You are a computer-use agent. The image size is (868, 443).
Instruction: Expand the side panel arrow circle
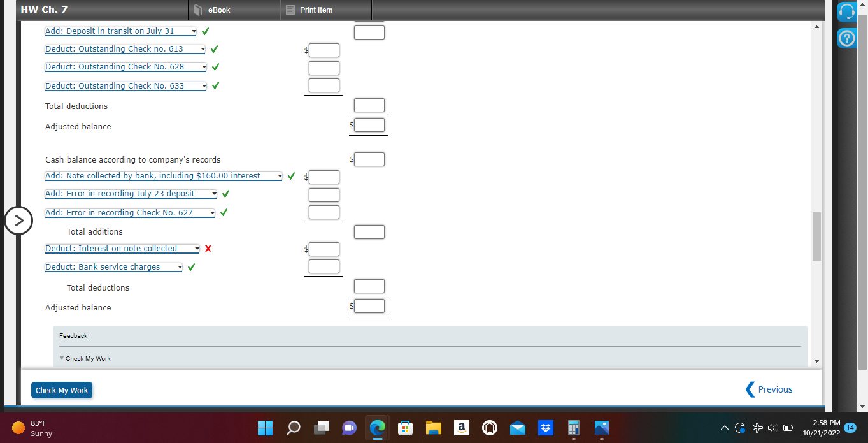pyautogui.click(x=19, y=221)
